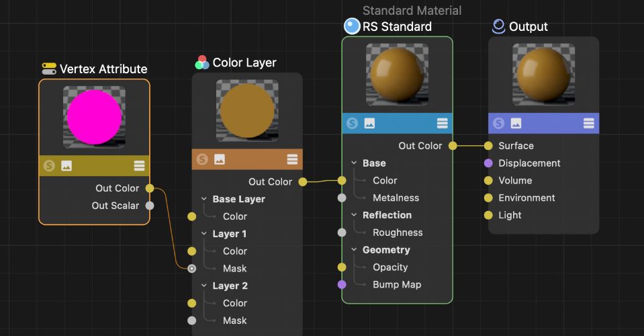Screen dimensions: 644x336
Task: Click the Base Layer Color input port
Action: pos(192,216)
